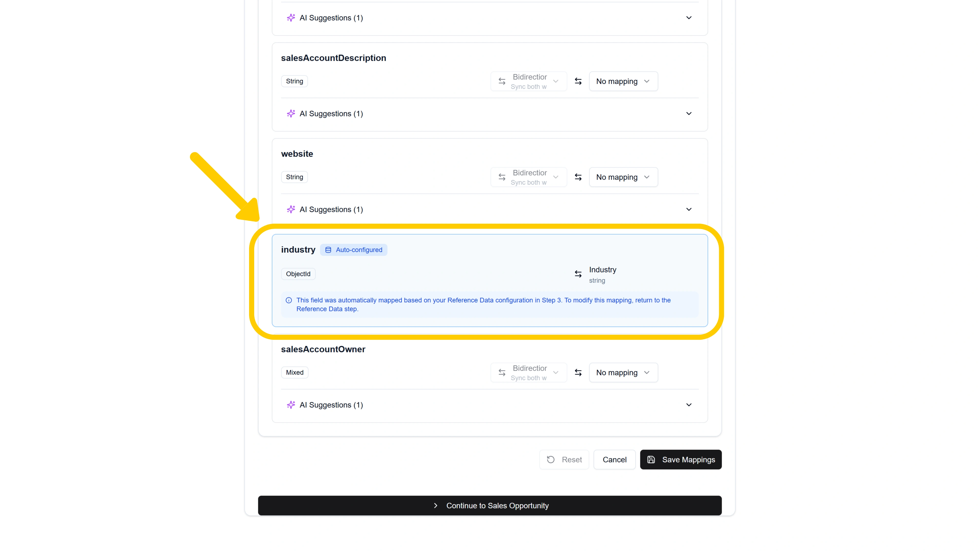The width and height of the screenshot is (980, 551).
Task: Click the info icon in the auto-mapped notice
Action: (289, 300)
